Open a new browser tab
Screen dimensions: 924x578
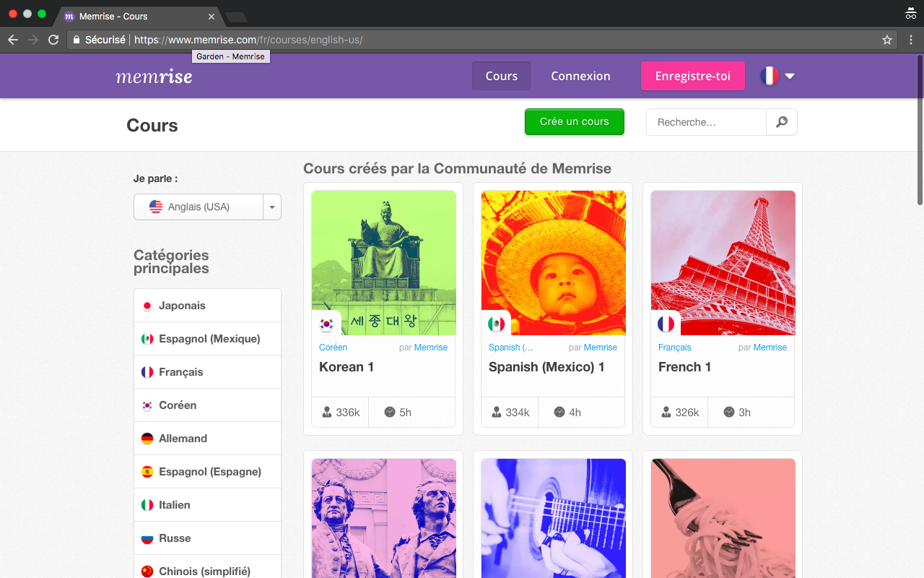point(236,17)
